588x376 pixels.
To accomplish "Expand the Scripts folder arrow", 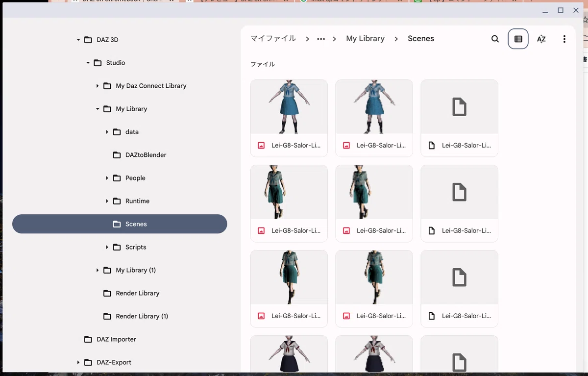I will [107, 247].
